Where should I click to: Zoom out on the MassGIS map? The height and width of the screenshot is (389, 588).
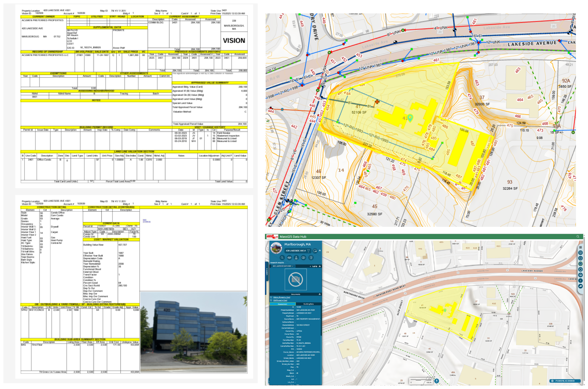click(580, 258)
